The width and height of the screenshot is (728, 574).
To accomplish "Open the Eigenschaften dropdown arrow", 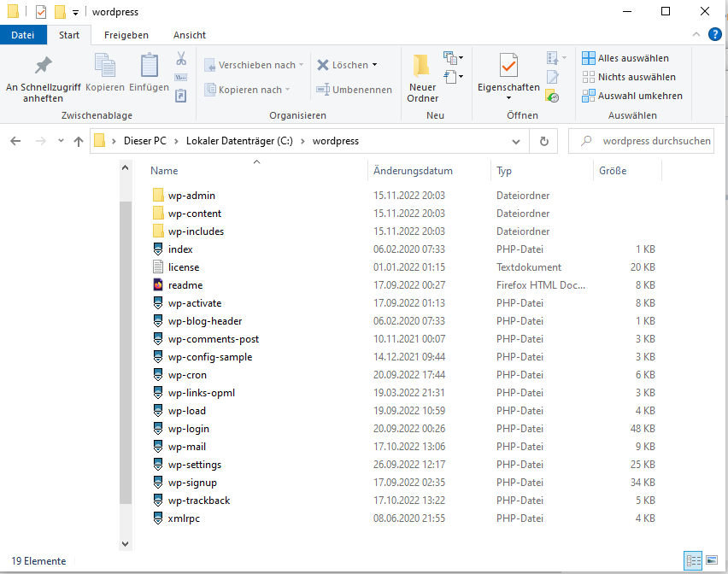I will (509, 98).
